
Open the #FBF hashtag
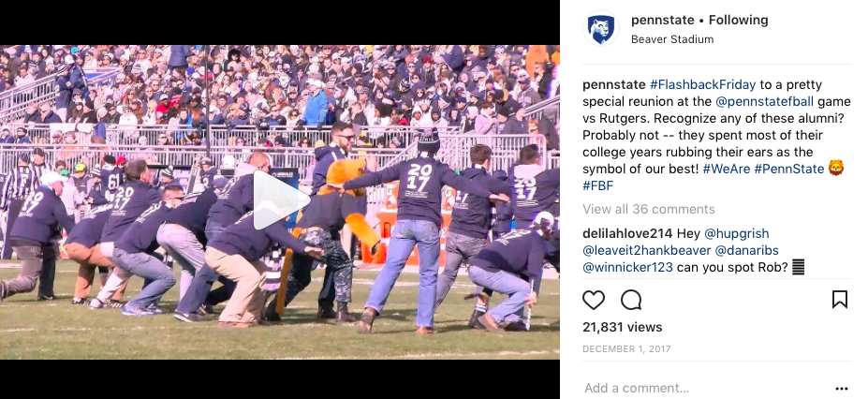[x=597, y=186]
